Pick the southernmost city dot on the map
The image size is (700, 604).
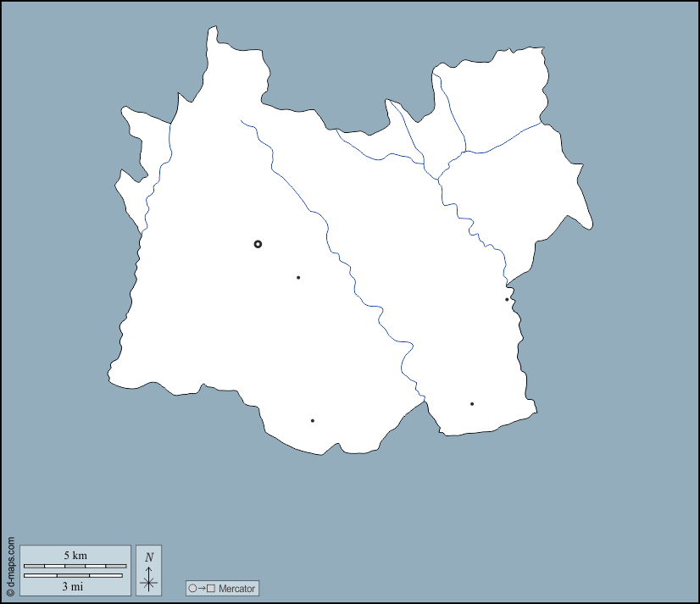pos(312,420)
